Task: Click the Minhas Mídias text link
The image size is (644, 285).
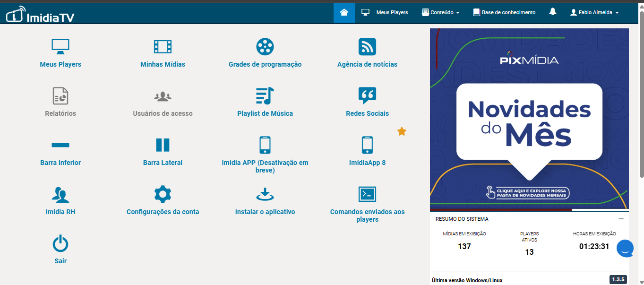Action: click(x=163, y=64)
